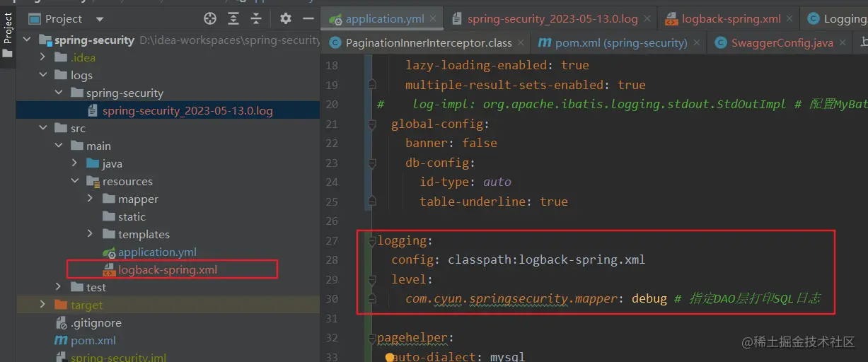This screenshot has height=362, width=868.
Task: Expand the mapper folder
Action: point(90,199)
